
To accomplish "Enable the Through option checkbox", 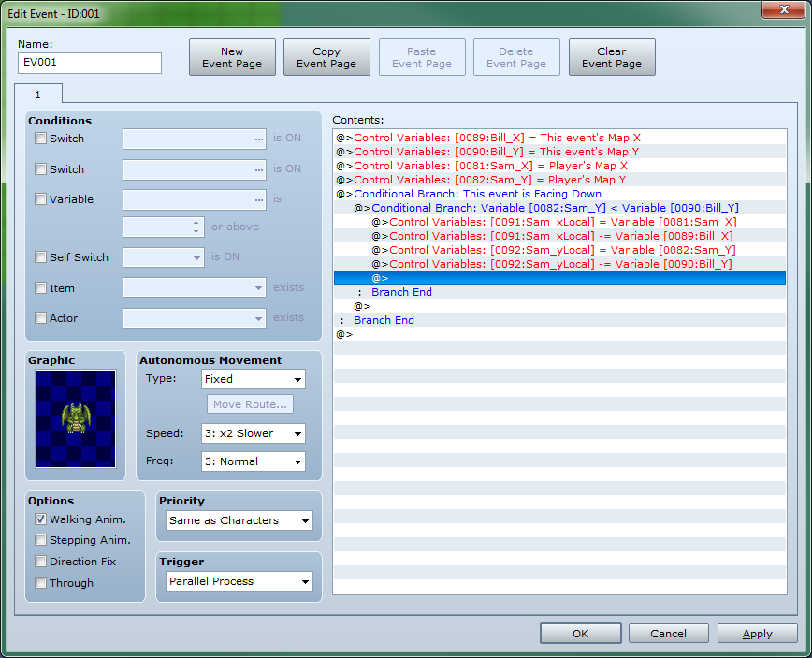I will 40,583.
